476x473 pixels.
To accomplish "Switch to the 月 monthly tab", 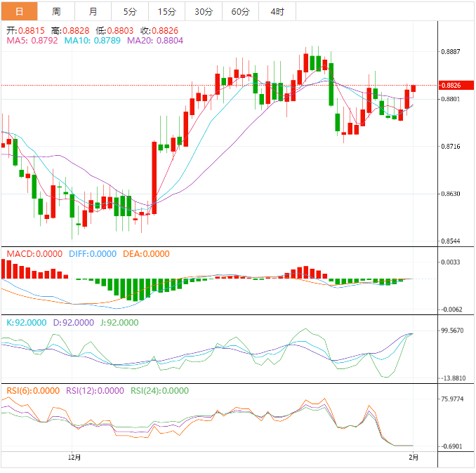I will pos(93,11).
